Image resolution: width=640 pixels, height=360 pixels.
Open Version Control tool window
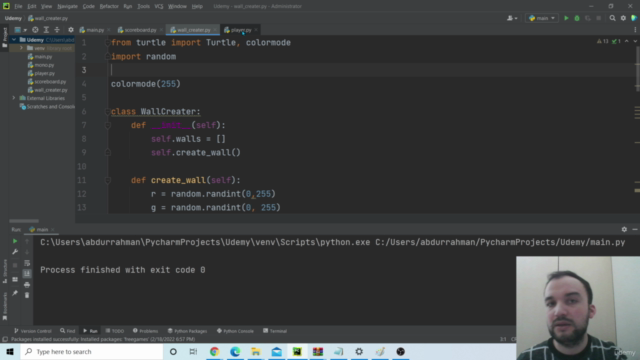pyautogui.click(x=33, y=331)
